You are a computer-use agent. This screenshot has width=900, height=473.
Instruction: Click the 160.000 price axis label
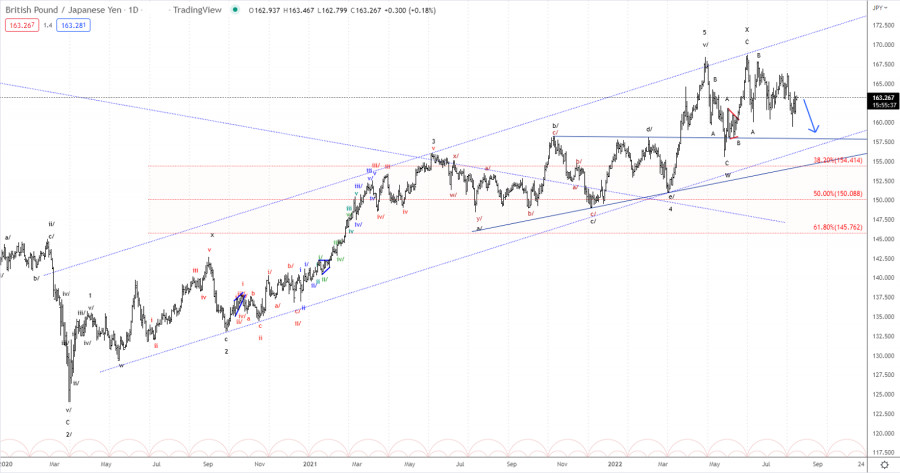pyautogui.click(x=883, y=122)
